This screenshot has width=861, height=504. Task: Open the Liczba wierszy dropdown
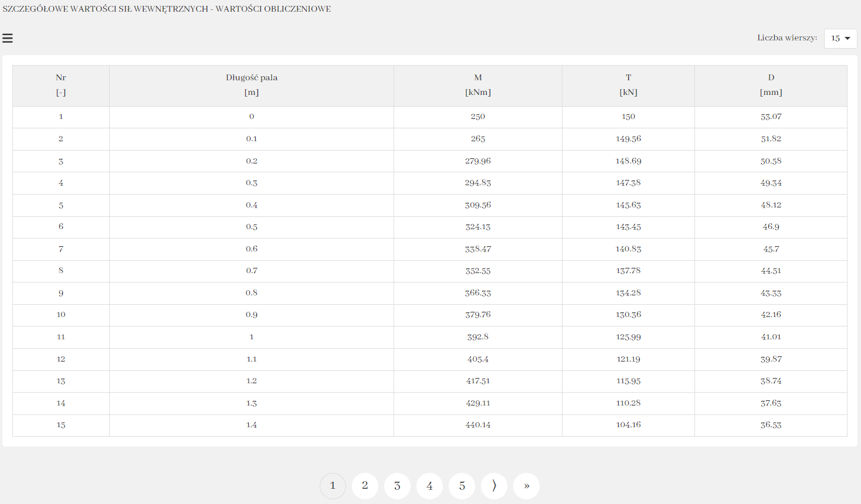coord(840,38)
